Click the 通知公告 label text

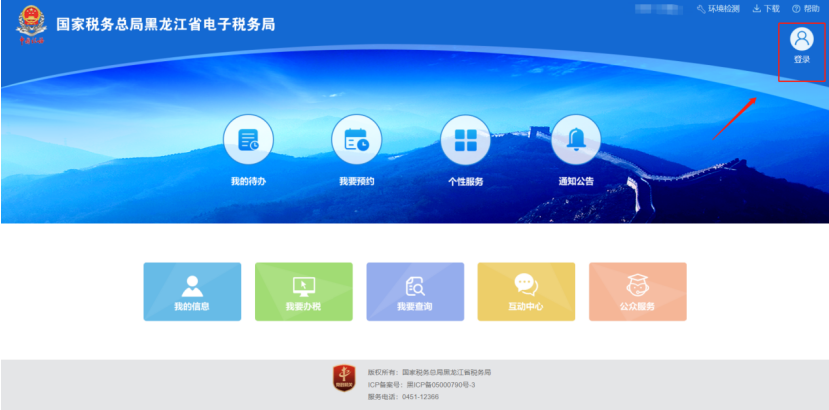coord(576,181)
